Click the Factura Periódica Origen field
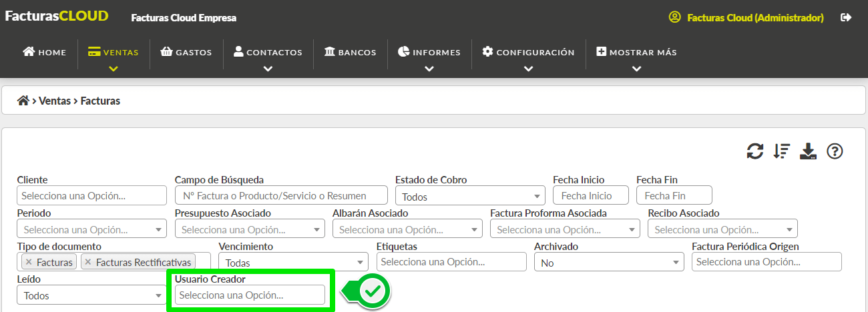The width and height of the screenshot is (868, 312). click(x=767, y=262)
